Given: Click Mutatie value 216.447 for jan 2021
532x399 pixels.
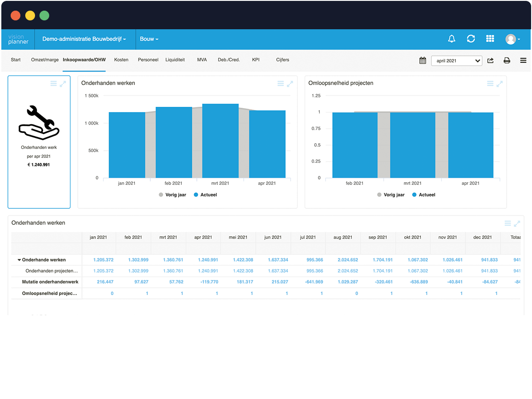Looking at the screenshot, I should tap(105, 282).
